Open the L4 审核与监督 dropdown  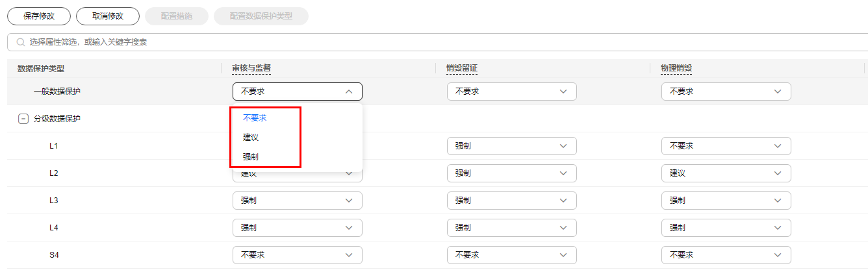click(x=298, y=228)
